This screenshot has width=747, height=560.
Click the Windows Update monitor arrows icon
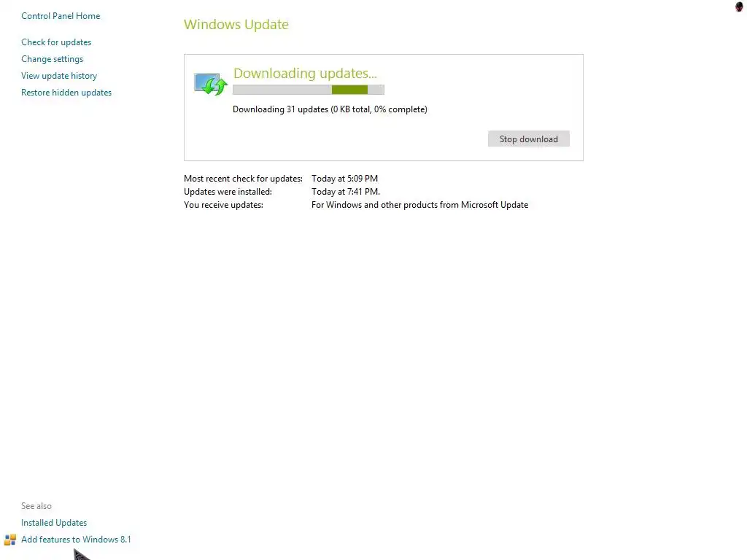210,84
